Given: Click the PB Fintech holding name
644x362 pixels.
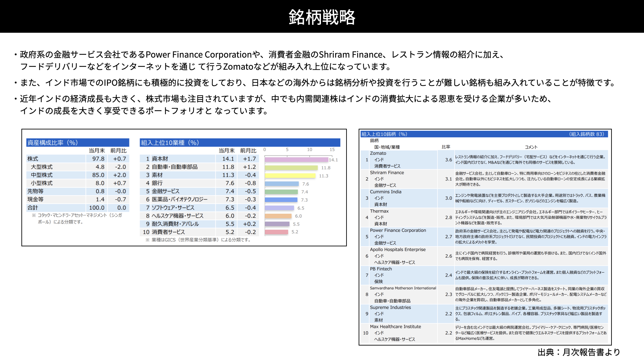Looking at the screenshot, I should pyautogui.click(x=381, y=269).
